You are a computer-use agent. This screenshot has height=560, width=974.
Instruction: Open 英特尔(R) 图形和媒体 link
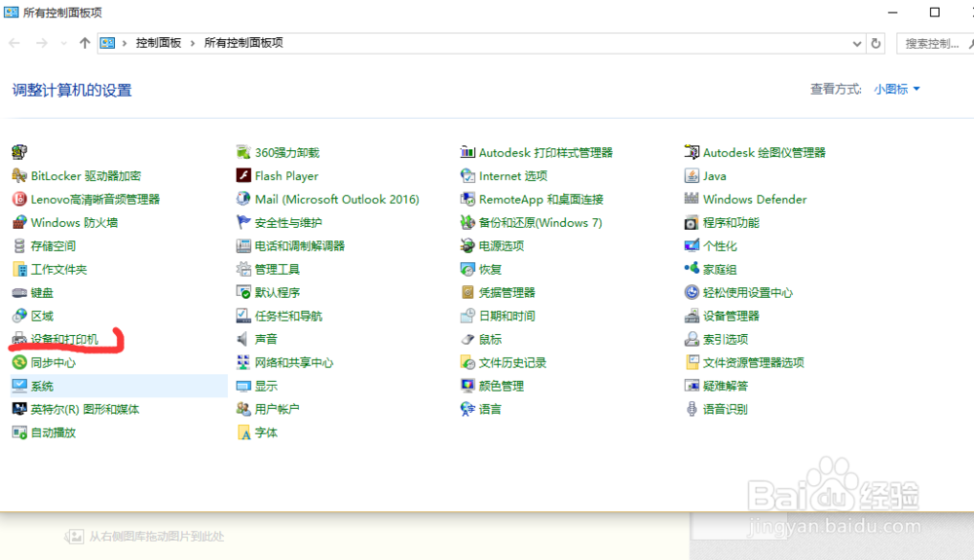[x=85, y=409]
